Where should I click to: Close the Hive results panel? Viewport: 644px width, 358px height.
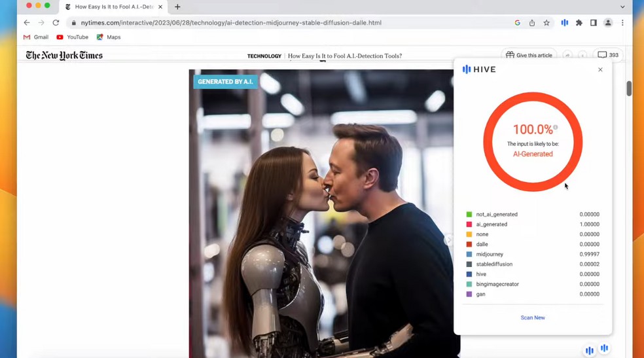[x=600, y=70]
